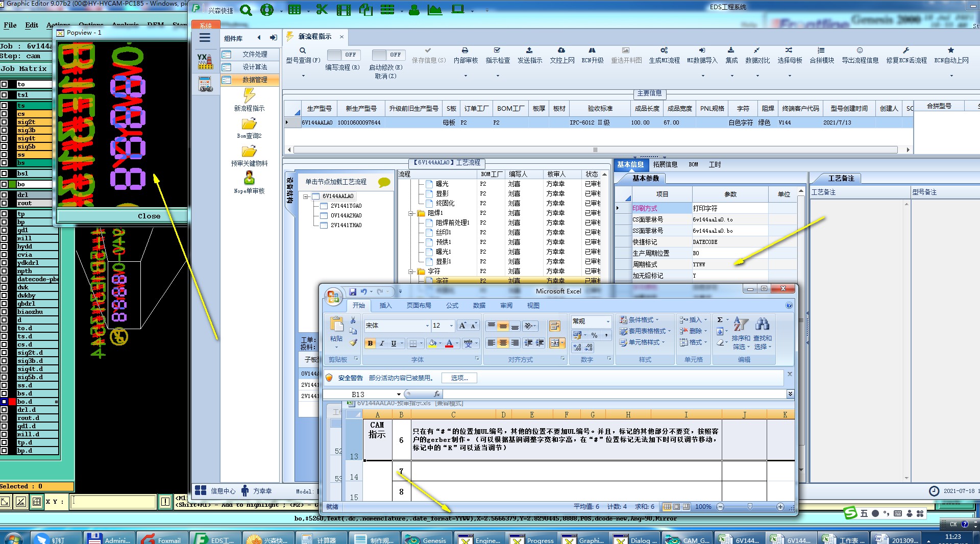Click 文件处理 in component library

coord(250,54)
